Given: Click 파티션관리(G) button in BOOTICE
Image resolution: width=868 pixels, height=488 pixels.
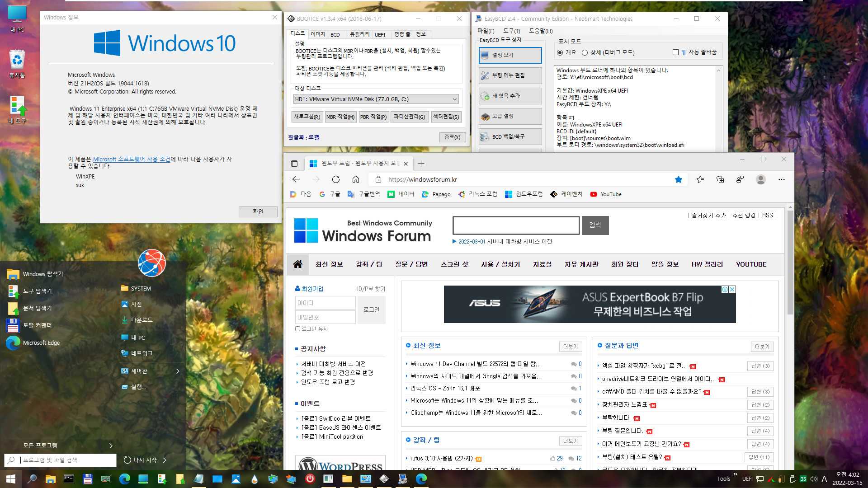Looking at the screenshot, I should coord(410,117).
